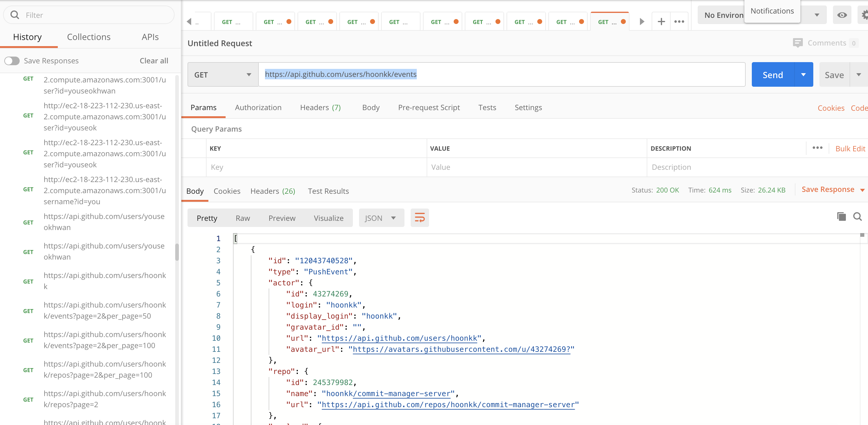Click the Save Response link

pyautogui.click(x=827, y=189)
